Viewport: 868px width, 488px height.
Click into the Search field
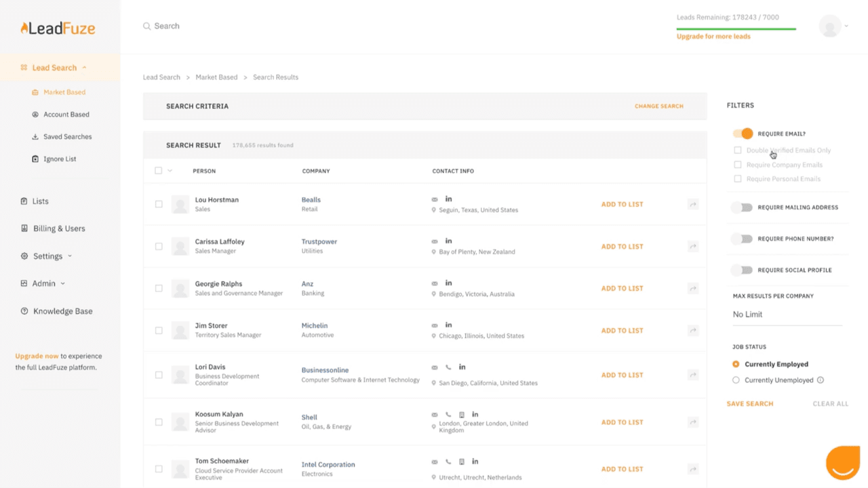click(x=167, y=26)
